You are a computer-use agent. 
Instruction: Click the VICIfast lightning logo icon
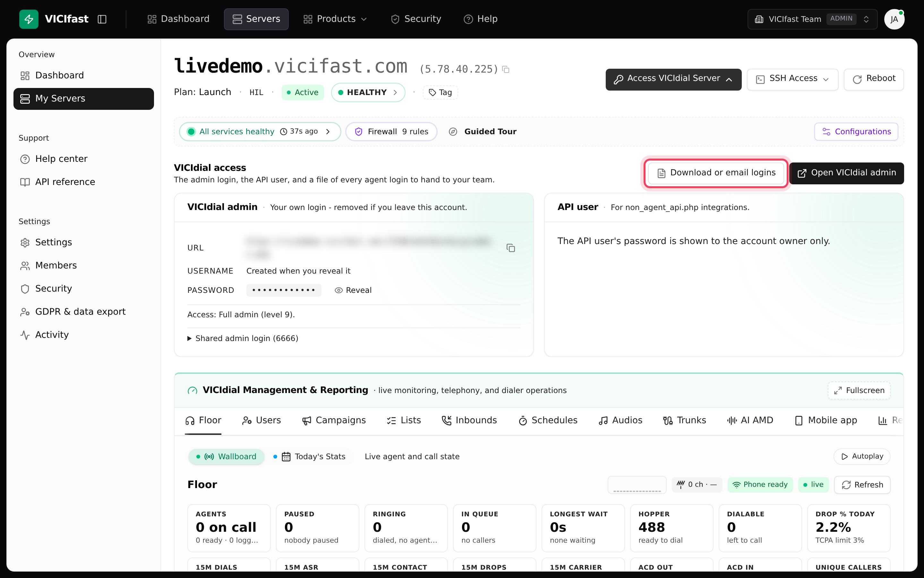pyautogui.click(x=29, y=19)
